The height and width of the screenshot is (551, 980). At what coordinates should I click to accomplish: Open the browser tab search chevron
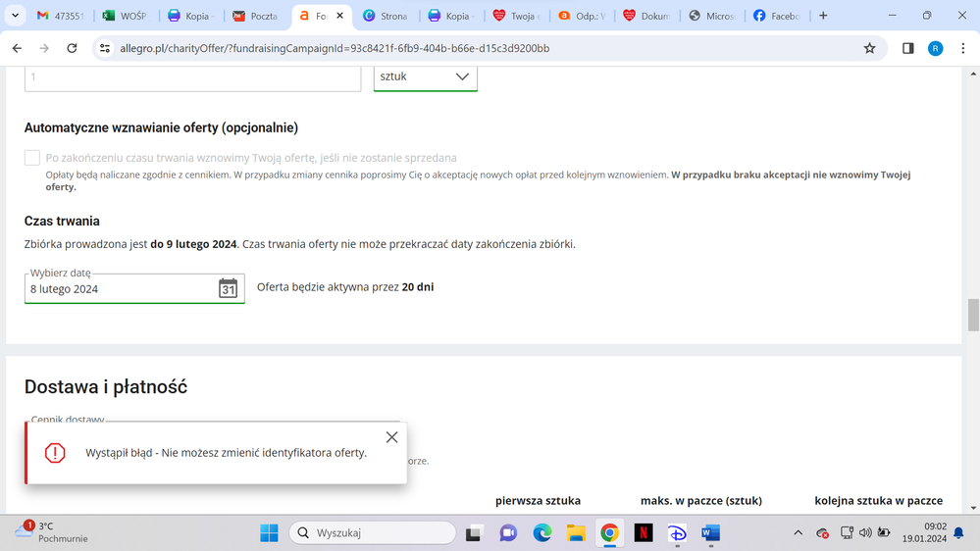click(x=15, y=16)
